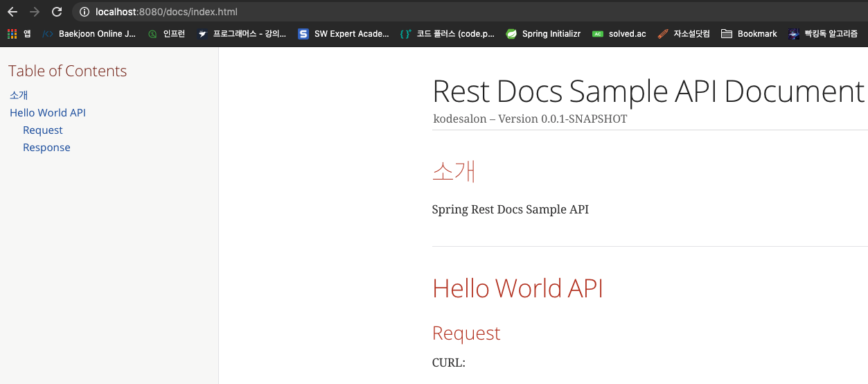Click the Spring Initializr leaf icon
868x384 pixels.
511,33
